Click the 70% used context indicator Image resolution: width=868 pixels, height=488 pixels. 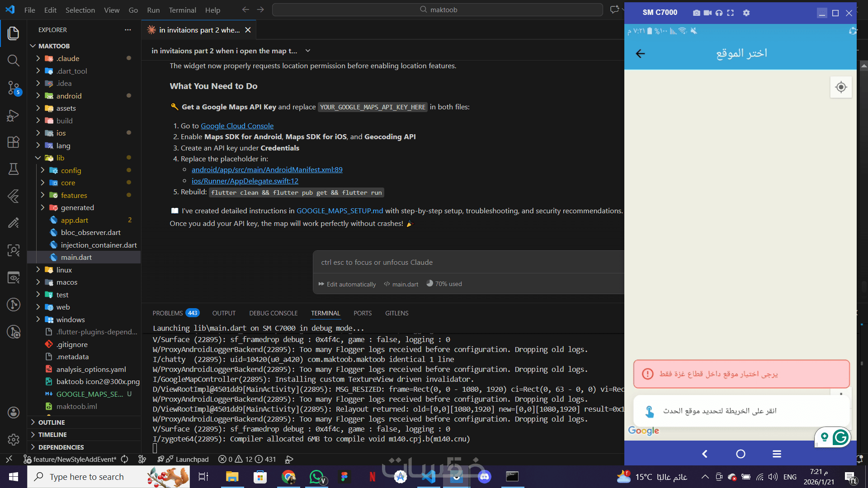pos(444,284)
